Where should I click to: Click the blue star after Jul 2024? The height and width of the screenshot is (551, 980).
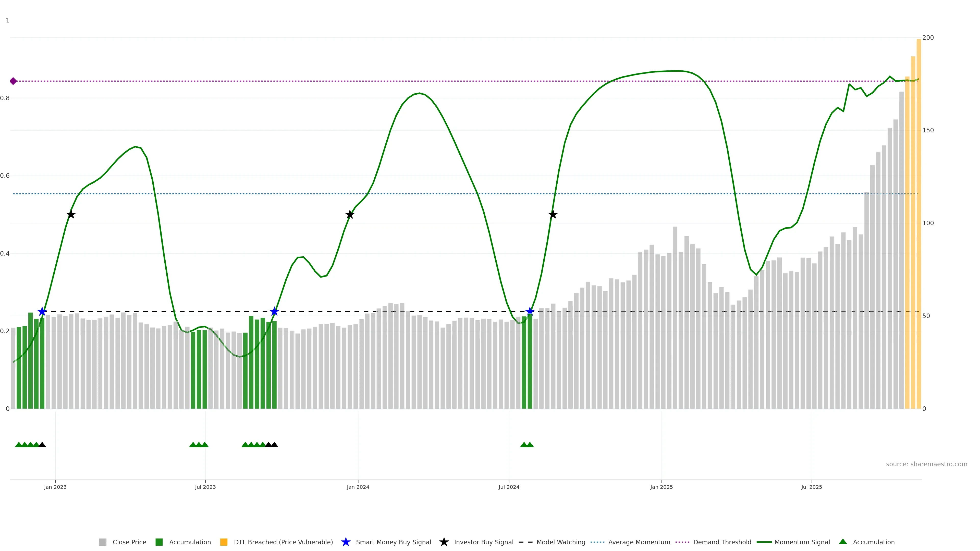530,312
